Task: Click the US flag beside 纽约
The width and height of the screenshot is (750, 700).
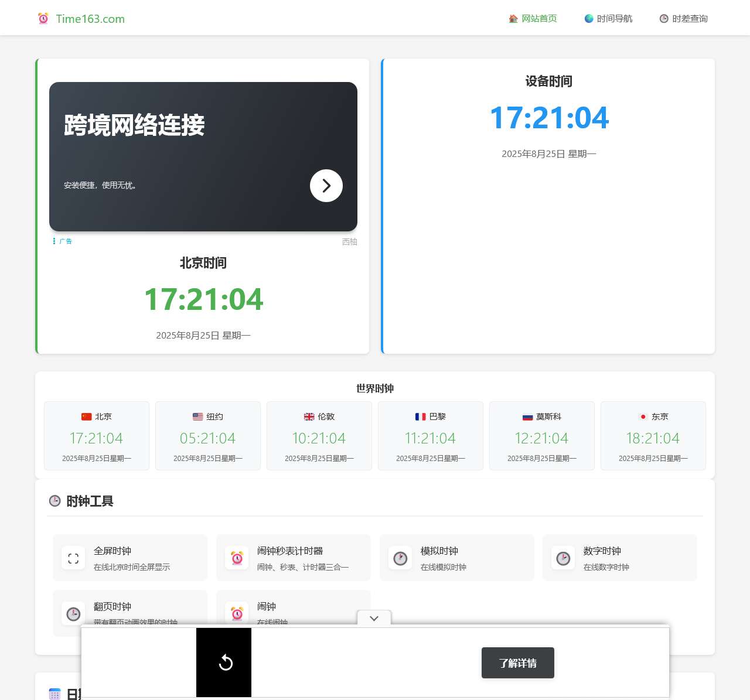Action: [197, 416]
